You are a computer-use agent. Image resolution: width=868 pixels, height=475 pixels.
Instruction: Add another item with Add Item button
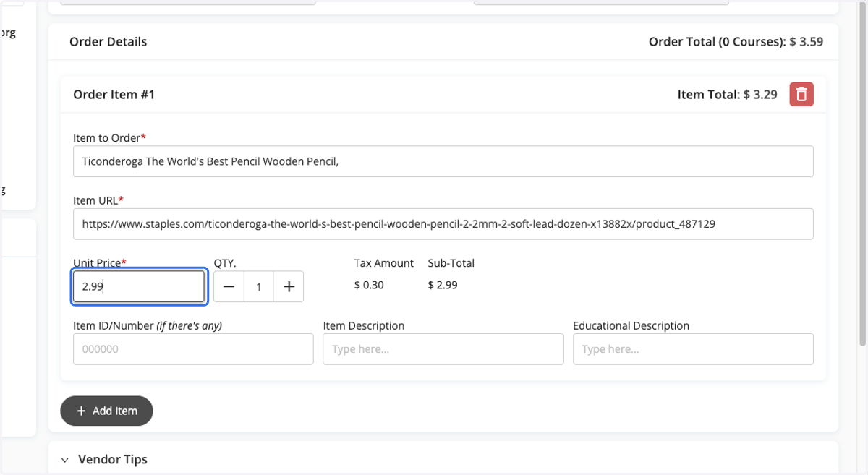pos(106,411)
